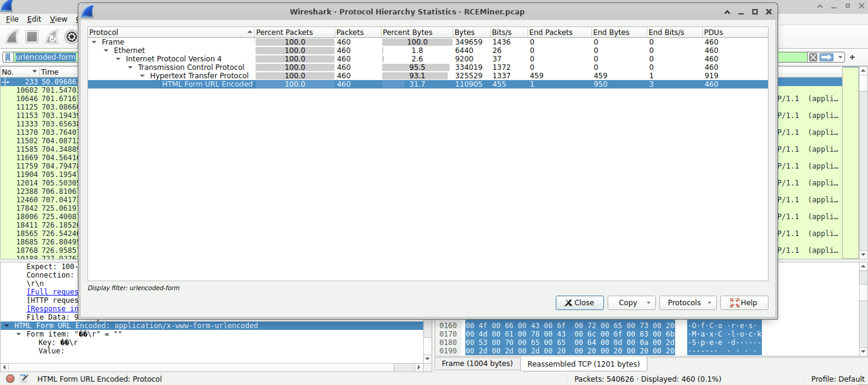868x385 pixels.
Task: Collapse the Transmission Control Protocol node
Action: coord(131,67)
